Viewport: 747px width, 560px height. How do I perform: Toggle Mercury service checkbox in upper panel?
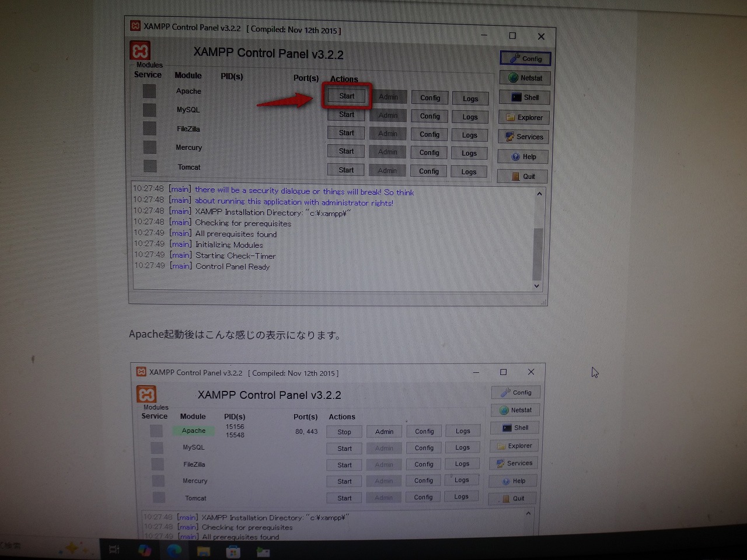coord(150,147)
